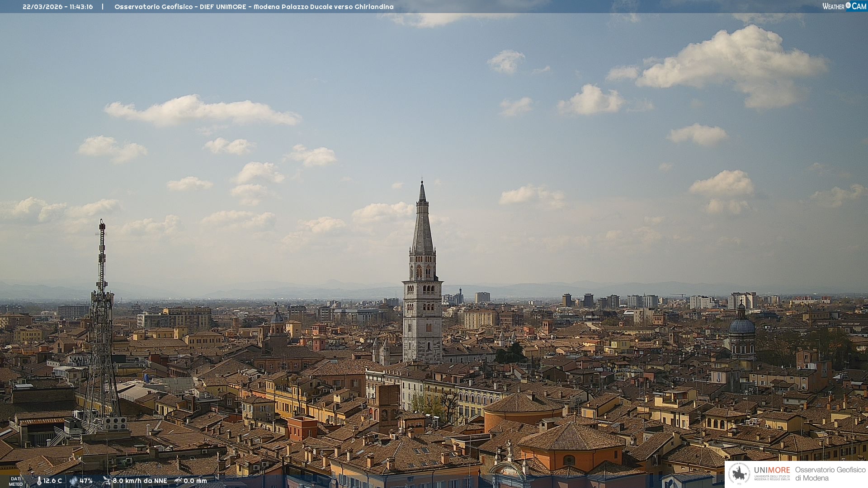Click the lattice radio antenna tower
868x488 pixels.
[x=101, y=316]
